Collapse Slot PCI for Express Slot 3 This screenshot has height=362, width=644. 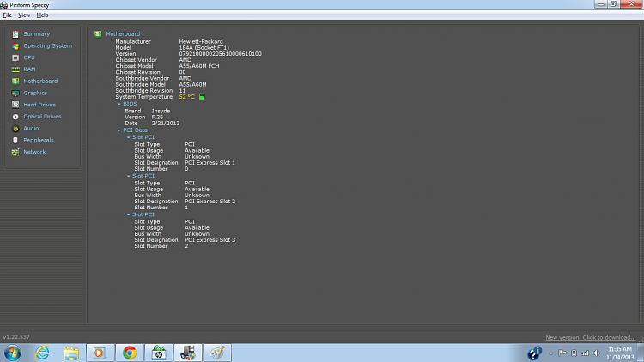(128, 214)
